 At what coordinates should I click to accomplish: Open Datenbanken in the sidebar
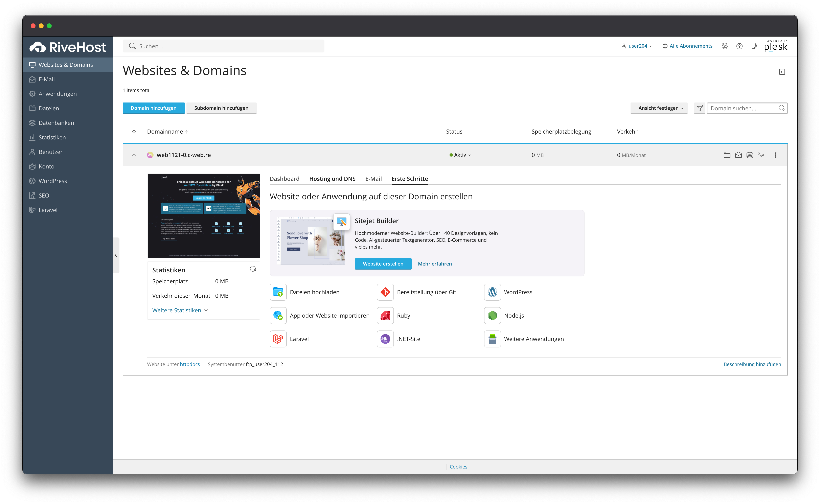56,123
